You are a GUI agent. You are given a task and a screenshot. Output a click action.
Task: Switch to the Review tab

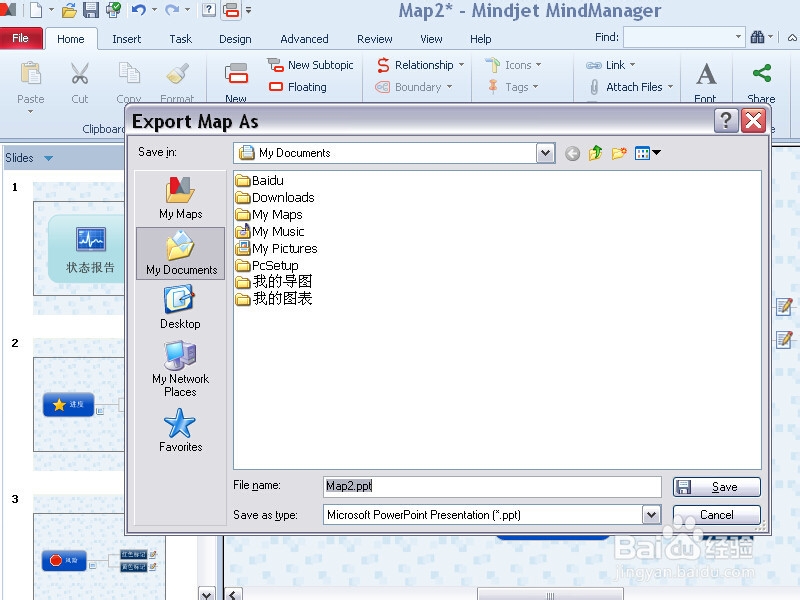(374, 39)
